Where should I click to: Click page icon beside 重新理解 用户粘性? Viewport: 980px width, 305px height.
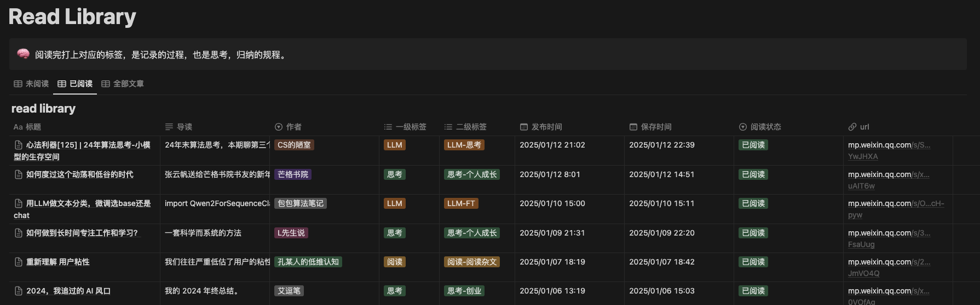click(19, 262)
